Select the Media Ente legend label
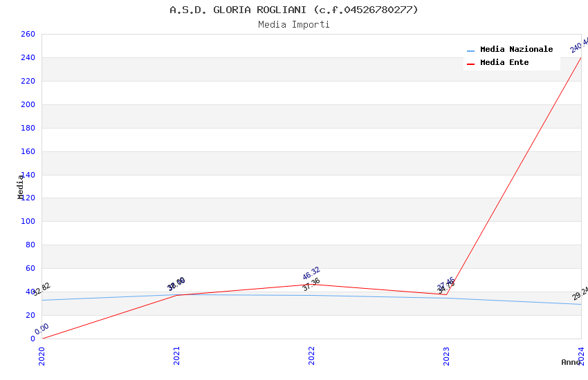This screenshot has height=380, width=588. (x=504, y=62)
